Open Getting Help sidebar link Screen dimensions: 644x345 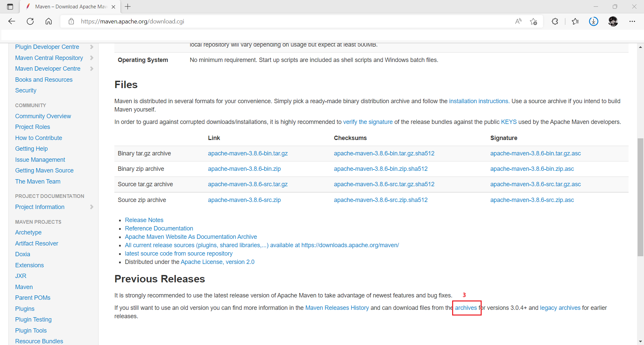31,149
